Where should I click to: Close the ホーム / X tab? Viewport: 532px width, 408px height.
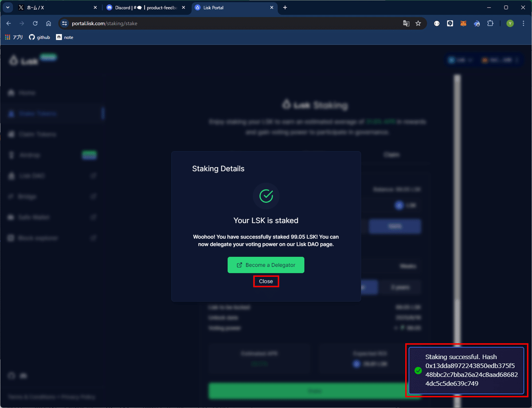[95, 8]
